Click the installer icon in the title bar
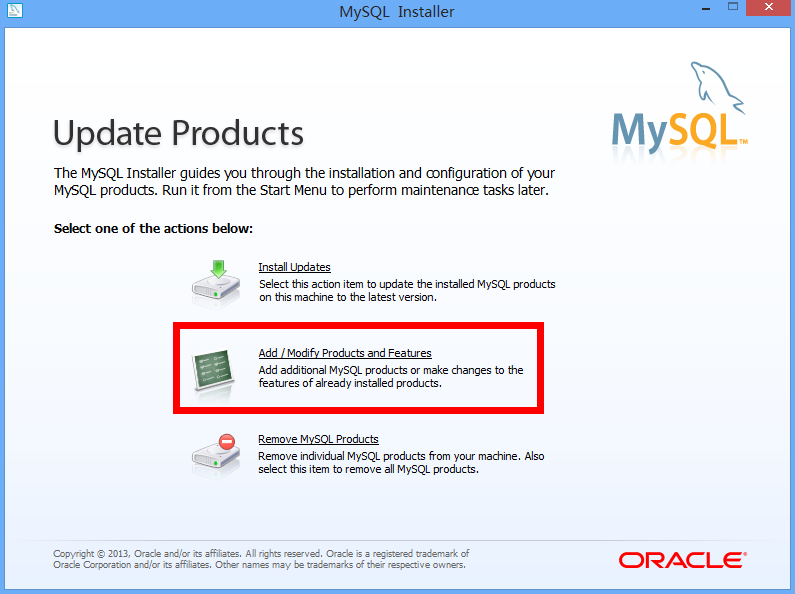 pyautogui.click(x=14, y=11)
